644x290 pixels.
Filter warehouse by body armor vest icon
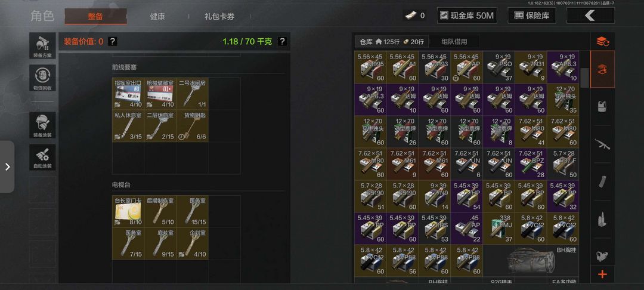pyautogui.click(x=602, y=106)
